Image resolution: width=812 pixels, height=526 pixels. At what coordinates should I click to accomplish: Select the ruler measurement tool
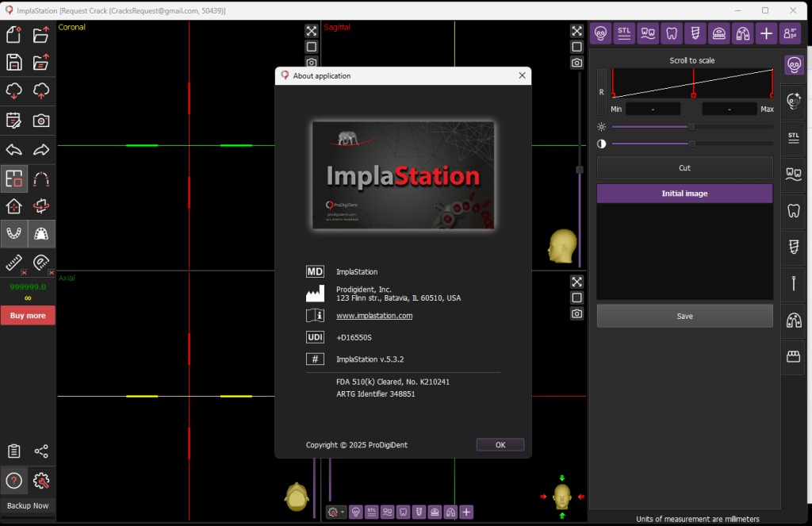pyautogui.click(x=13, y=262)
